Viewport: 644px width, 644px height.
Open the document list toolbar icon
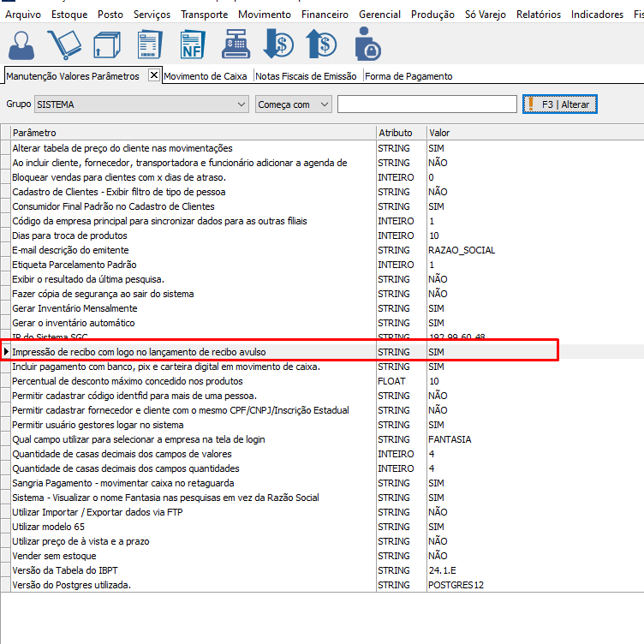(150, 45)
